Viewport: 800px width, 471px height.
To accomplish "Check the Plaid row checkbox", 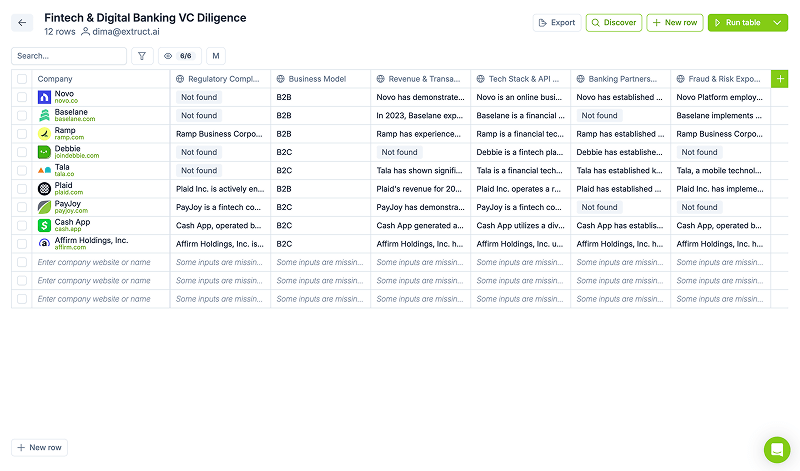I will (x=22, y=189).
